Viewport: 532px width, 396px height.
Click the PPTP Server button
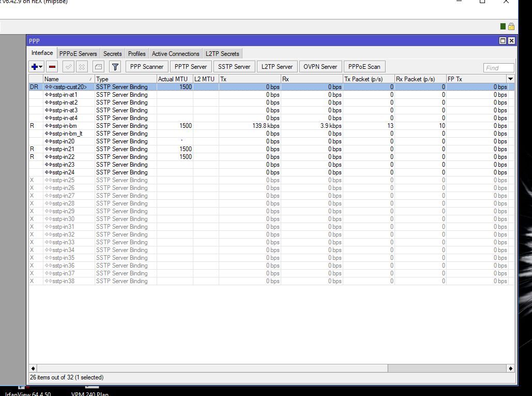(x=191, y=67)
